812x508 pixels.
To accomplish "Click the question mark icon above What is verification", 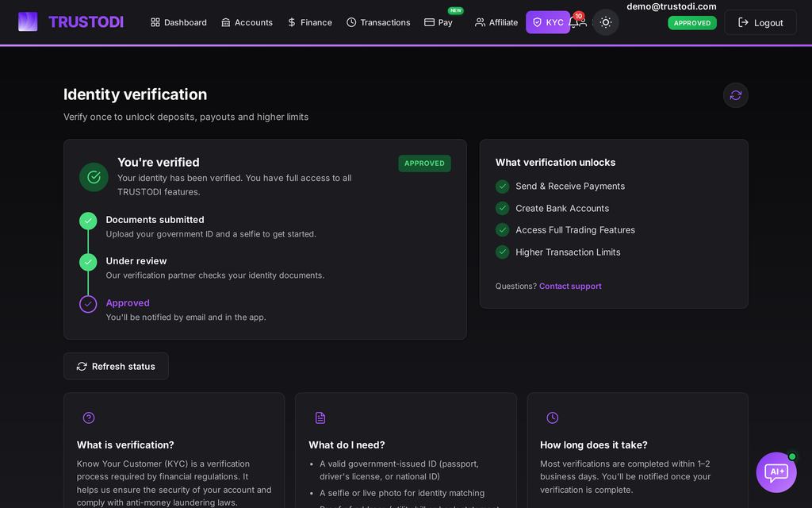I will [x=89, y=418].
